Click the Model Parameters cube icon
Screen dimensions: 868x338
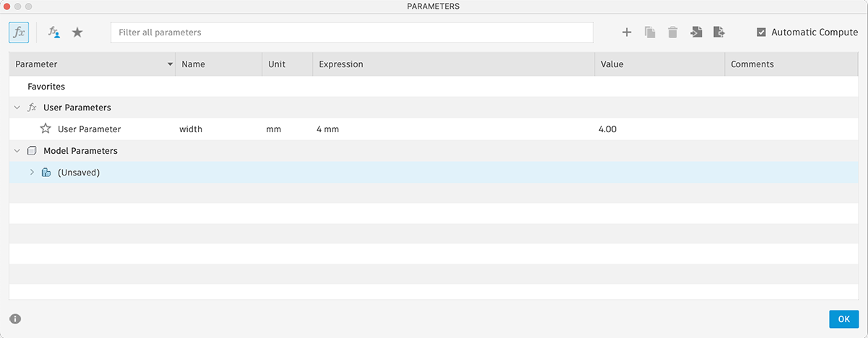[31, 151]
